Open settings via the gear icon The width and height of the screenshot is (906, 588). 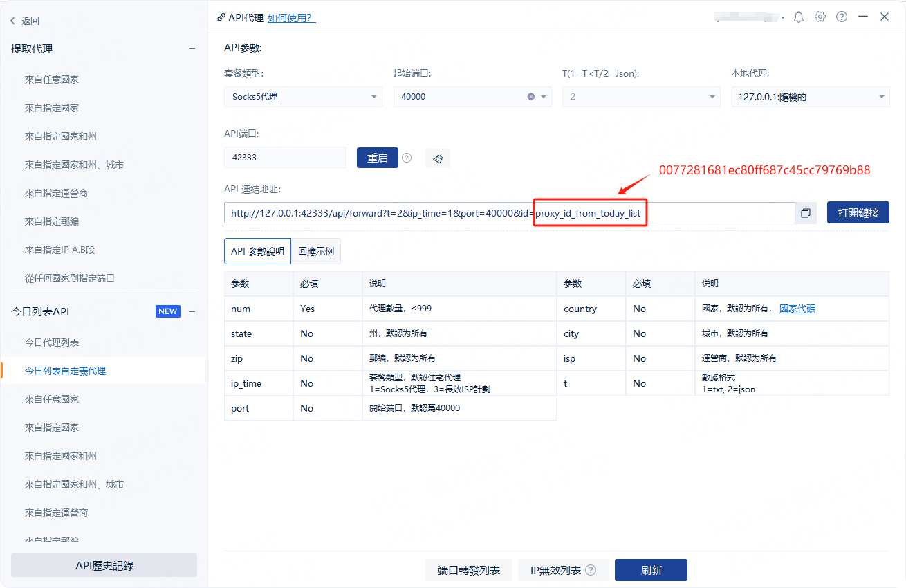click(x=820, y=17)
